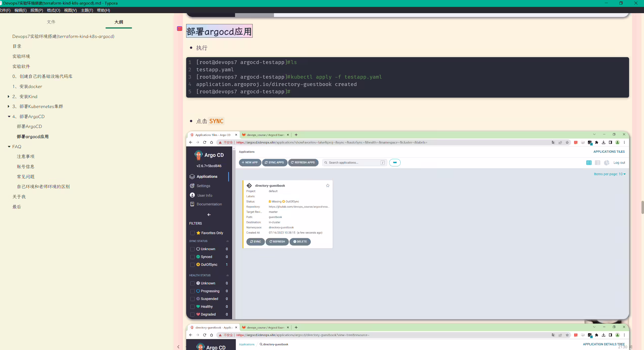Tick the Favorites Only filter checkbox
This screenshot has height=350, width=644.
(x=192, y=233)
